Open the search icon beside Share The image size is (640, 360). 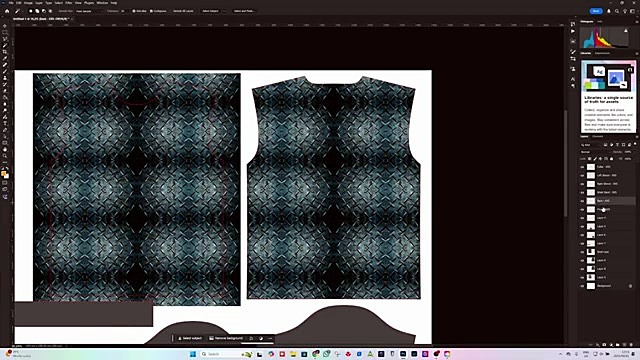coord(617,11)
